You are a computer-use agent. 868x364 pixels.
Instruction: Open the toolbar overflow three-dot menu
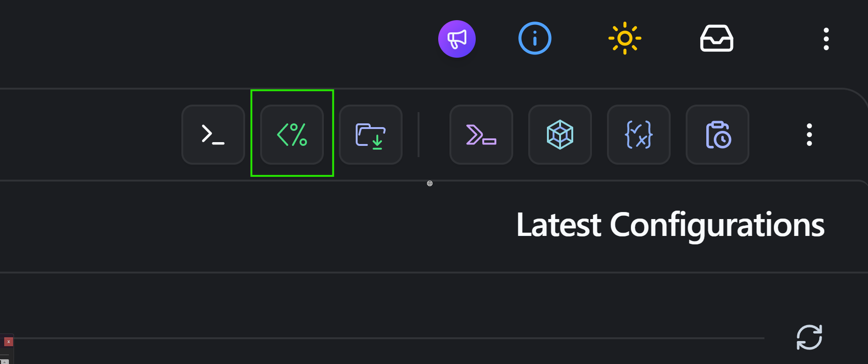tap(809, 135)
